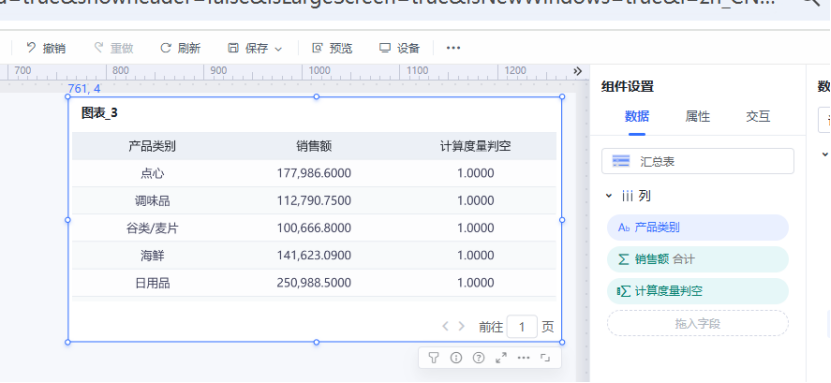831x383 pixels.
Task: Click the 拖入字段 drop placeholder
Action: [x=697, y=324]
